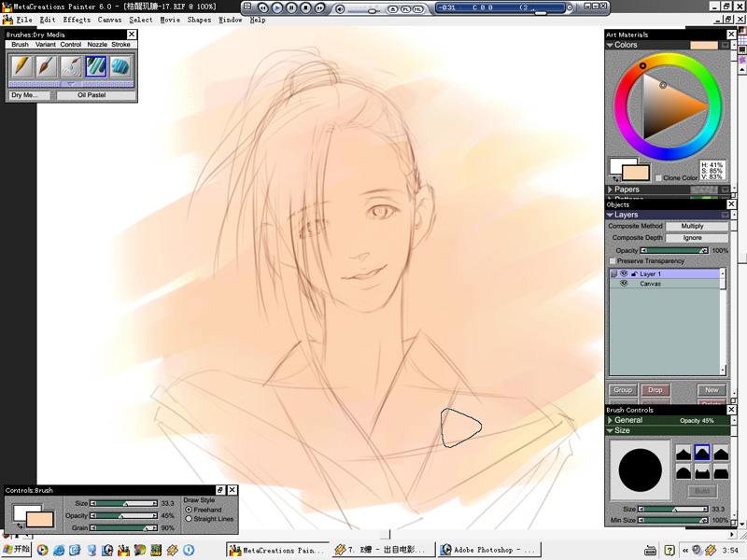Select Straight Lines draw style
Image resolution: width=747 pixels, height=560 pixels.
click(189, 519)
